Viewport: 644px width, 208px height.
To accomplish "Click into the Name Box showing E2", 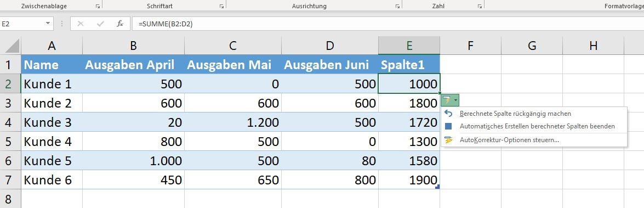I will point(22,24).
